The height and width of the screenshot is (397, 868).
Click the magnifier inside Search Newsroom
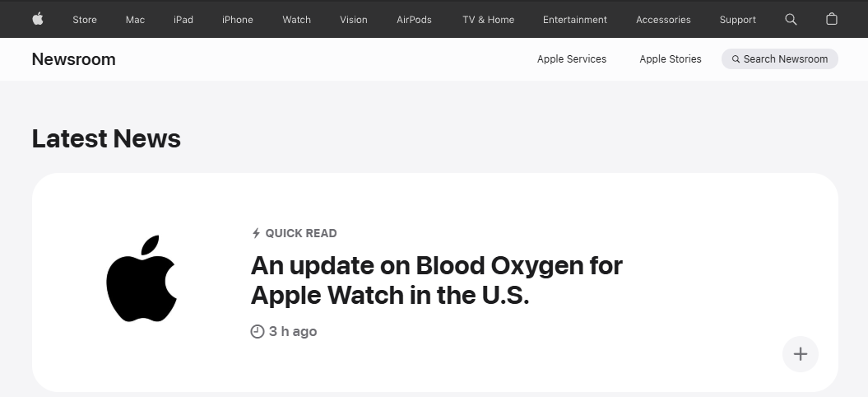tap(736, 59)
